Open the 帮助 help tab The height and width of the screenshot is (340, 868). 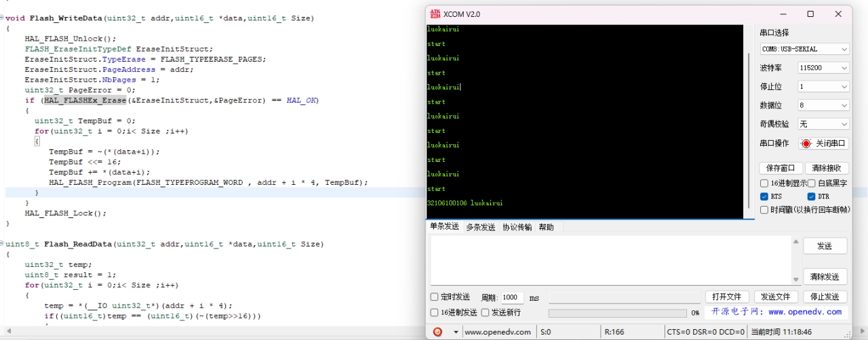click(x=546, y=227)
